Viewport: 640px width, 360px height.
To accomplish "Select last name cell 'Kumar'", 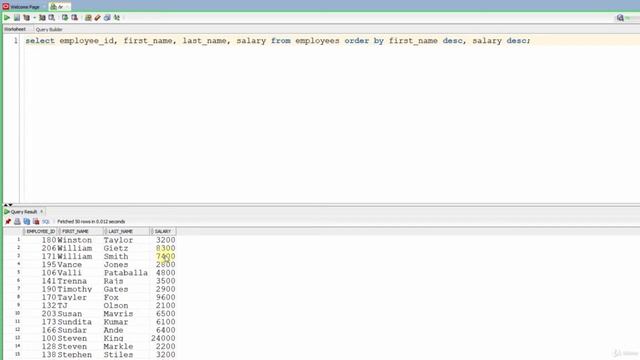I will (x=116, y=322).
